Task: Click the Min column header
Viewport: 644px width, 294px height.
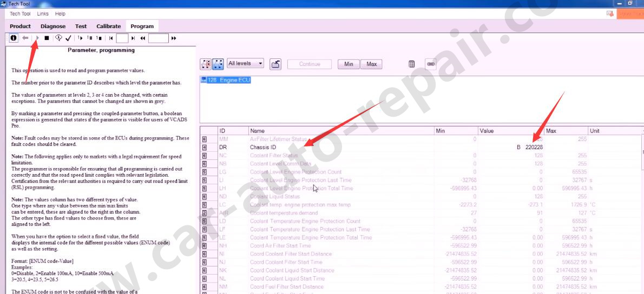Action: click(456, 131)
